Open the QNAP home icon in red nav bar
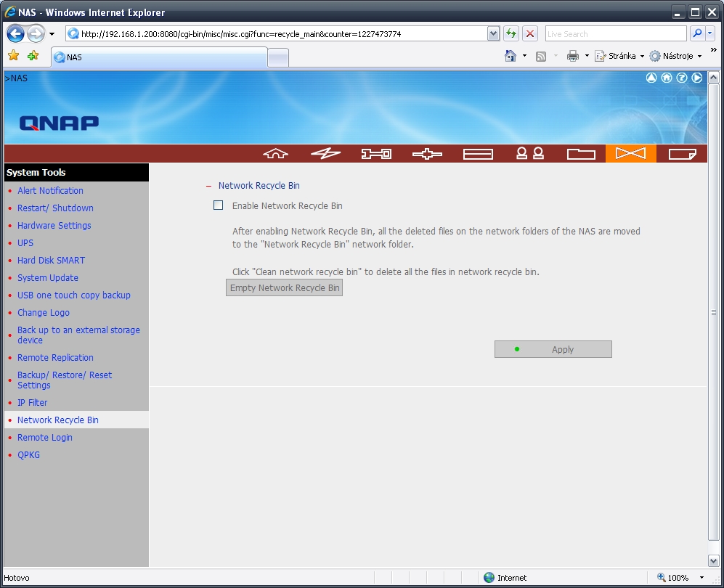The width and height of the screenshot is (724, 588). tap(276, 154)
